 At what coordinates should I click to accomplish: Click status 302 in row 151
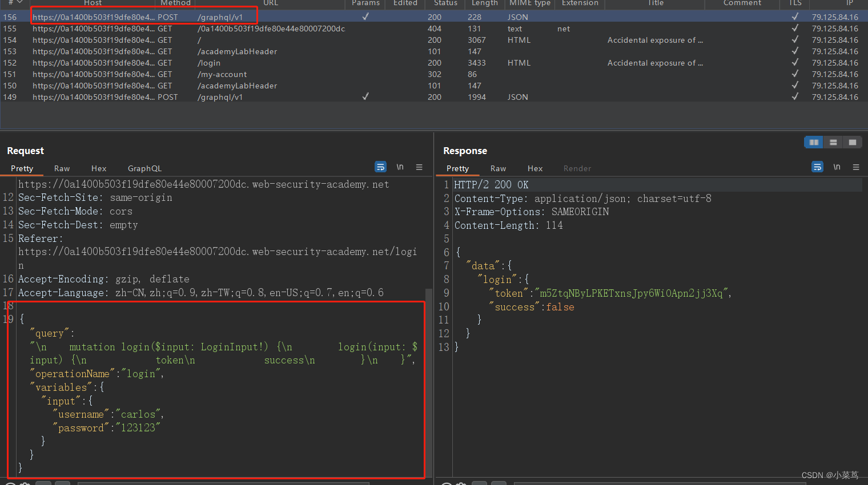tap(435, 74)
